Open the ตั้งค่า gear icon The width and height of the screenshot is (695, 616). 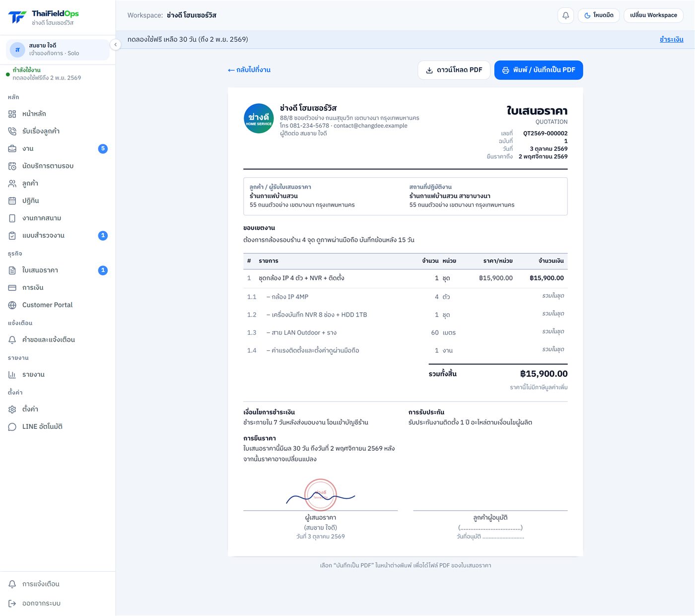(12, 409)
